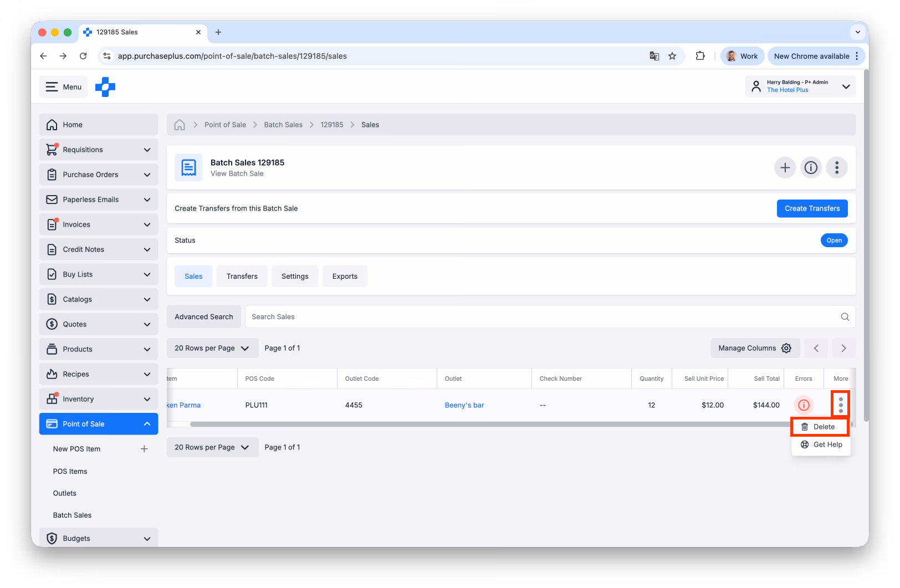
Task: Expand the Quotes sidebar section
Action: point(99,324)
